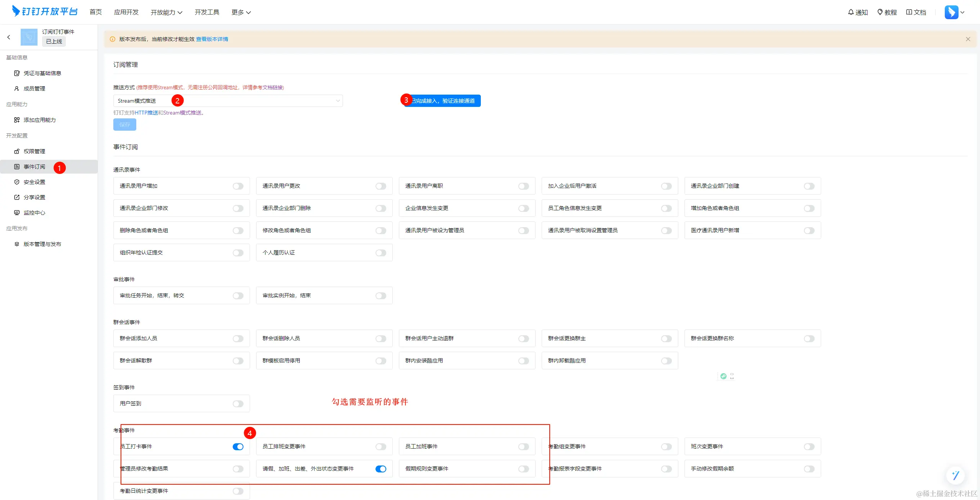
Task: Open the notification bell icon
Action: 851,12
